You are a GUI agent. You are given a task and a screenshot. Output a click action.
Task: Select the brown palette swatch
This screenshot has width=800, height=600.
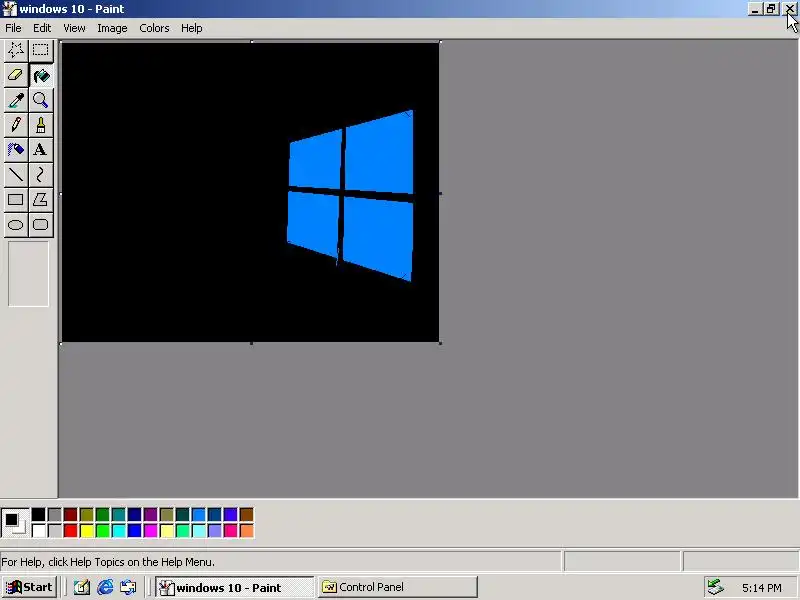tap(246, 514)
